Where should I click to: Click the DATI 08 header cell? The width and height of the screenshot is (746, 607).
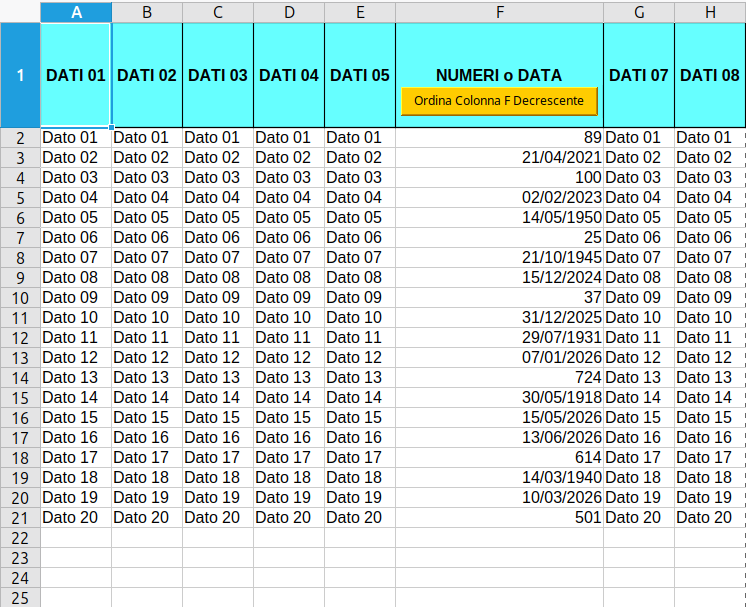coord(710,75)
